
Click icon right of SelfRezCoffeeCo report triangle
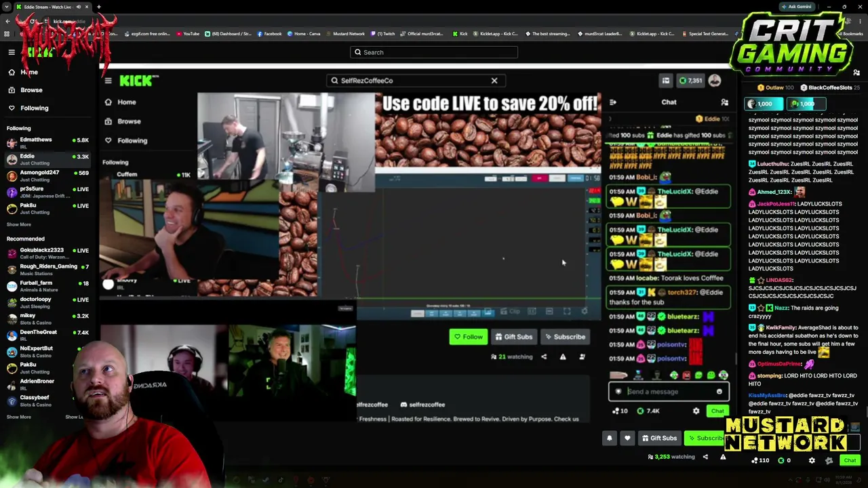[x=582, y=357]
